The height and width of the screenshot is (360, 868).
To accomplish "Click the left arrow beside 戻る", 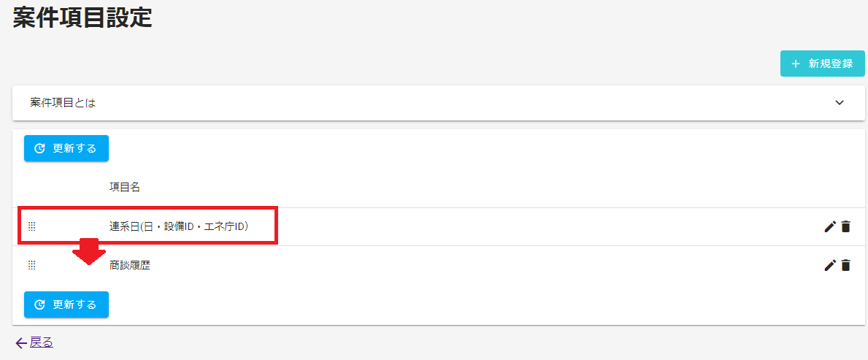I will click(x=22, y=343).
